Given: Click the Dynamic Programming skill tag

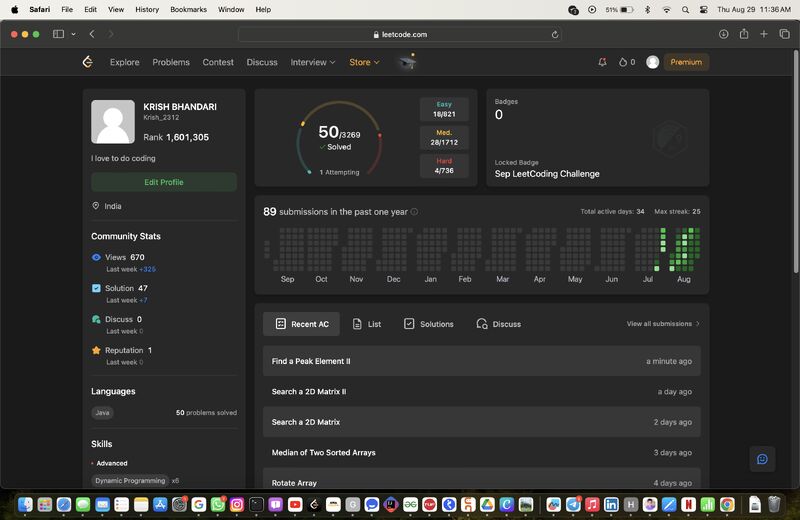Looking at the screenshot, I should (130, 481).
